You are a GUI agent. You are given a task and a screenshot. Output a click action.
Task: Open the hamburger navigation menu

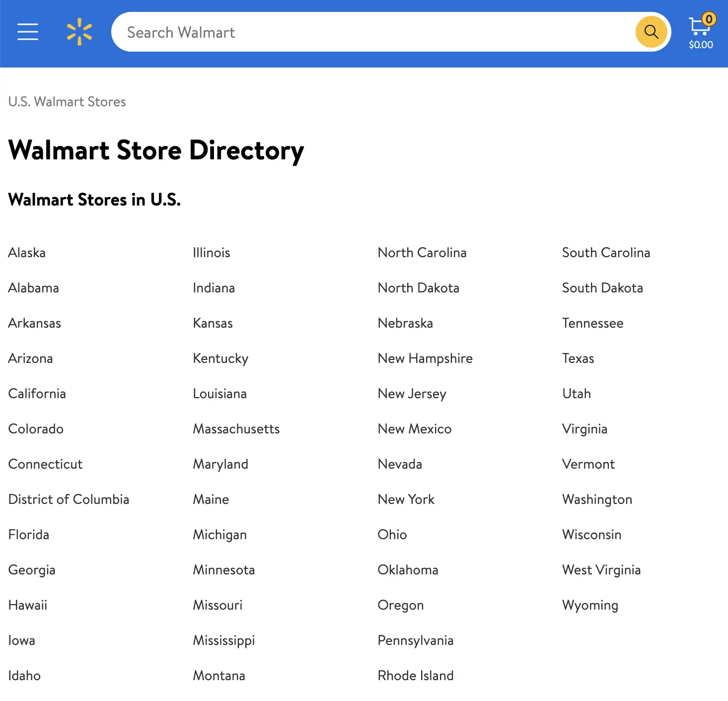[28, 32]
